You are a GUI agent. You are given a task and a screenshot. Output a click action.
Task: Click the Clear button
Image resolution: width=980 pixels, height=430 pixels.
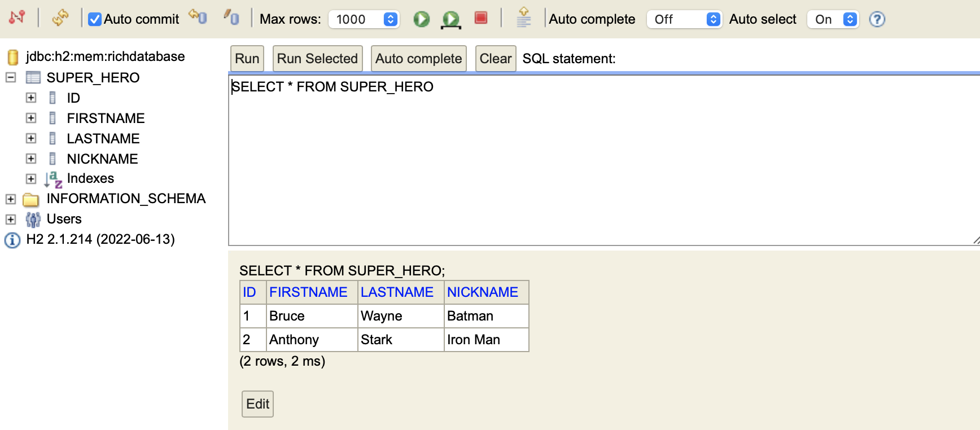(x=495, y=59)
